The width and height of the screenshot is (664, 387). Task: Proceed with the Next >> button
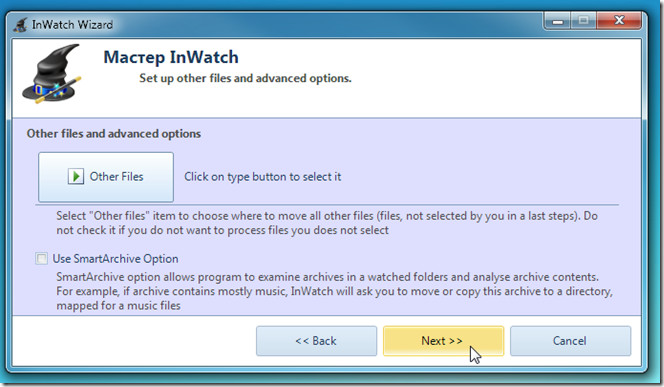[x=443, y=341]
